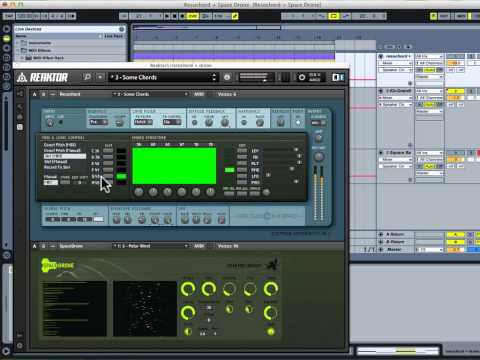The width and height of the screenshot is (480, 360).
Task: Click the purple MIDI clip in the arrangement
Action: point(234,56)
